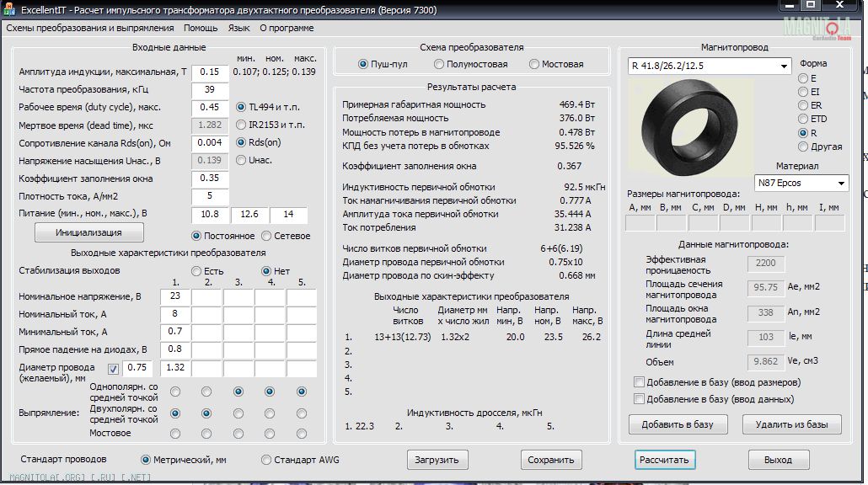Click output 1 nominal current field 8
This screenshot has height=485, width=868.
pyautogui.click(x=175, y=314)
